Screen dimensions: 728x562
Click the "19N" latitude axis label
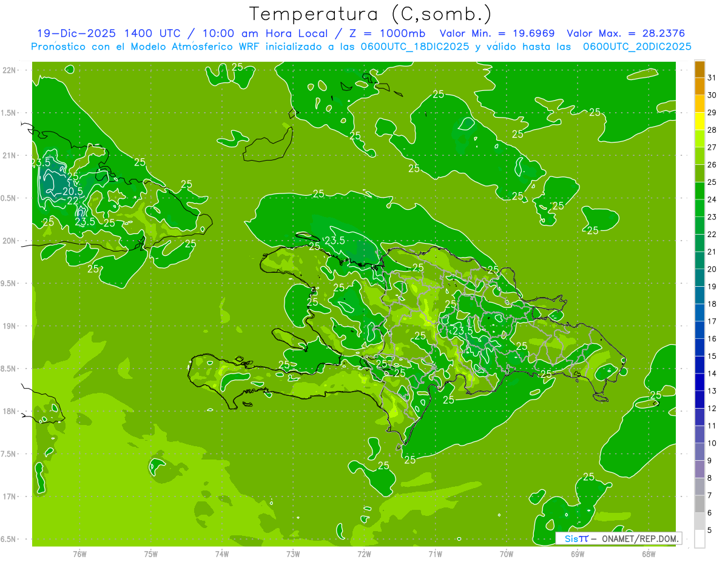10,326
